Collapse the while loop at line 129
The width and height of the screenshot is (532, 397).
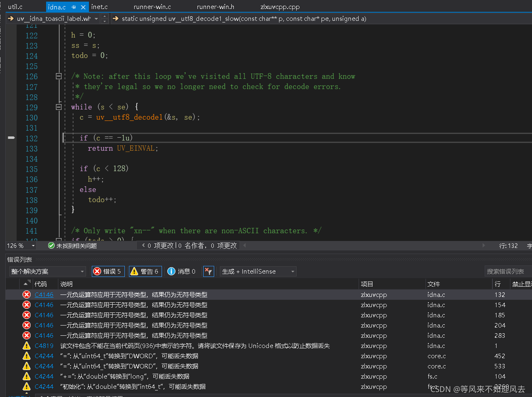pos(59,107)
